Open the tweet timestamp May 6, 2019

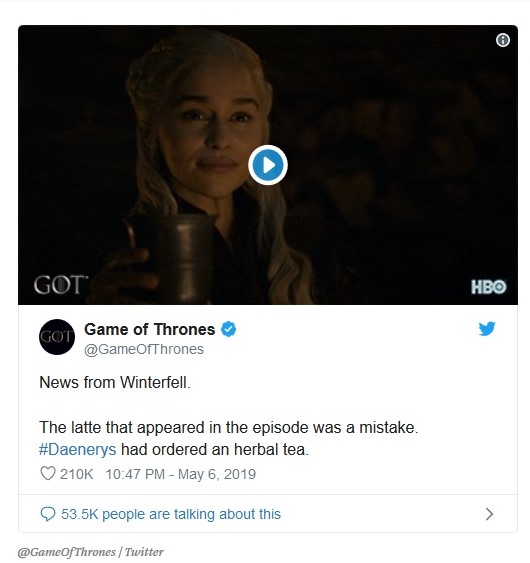(x=181, y=474)
